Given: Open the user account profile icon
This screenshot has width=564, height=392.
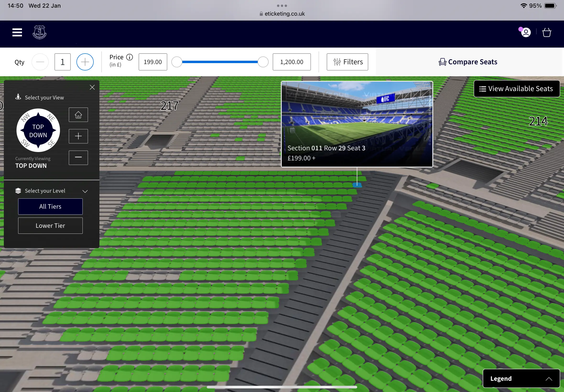Looking at the screenshot, I should pyautogui.click(x=526, y=33).
